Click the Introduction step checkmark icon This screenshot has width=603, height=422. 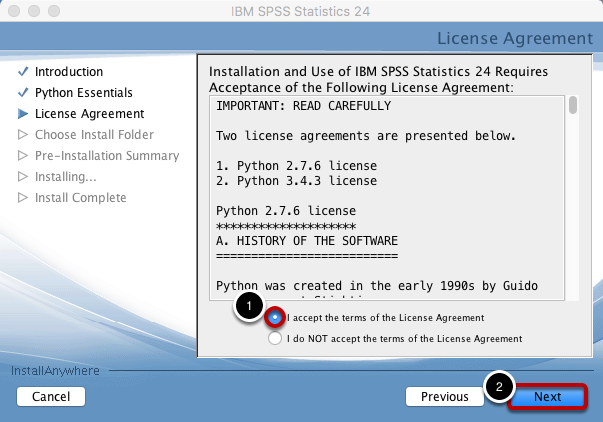coord(23,72)
